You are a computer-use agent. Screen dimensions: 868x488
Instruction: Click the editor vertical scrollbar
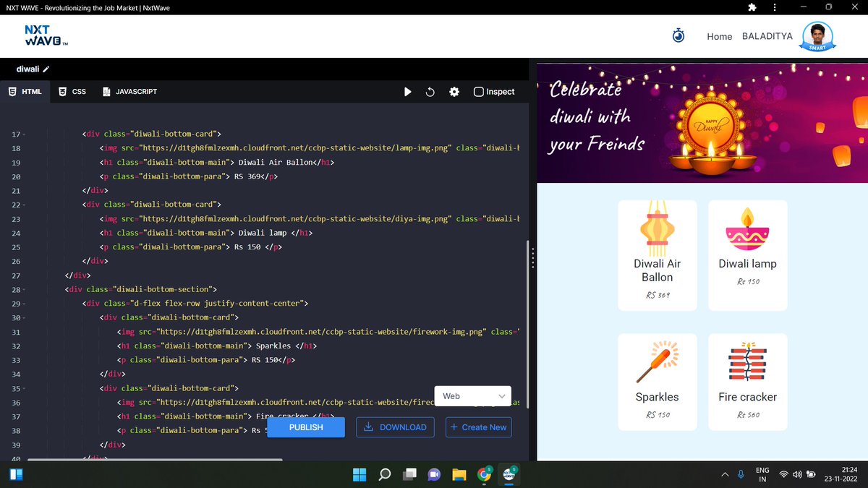click(x=527, y=325)
